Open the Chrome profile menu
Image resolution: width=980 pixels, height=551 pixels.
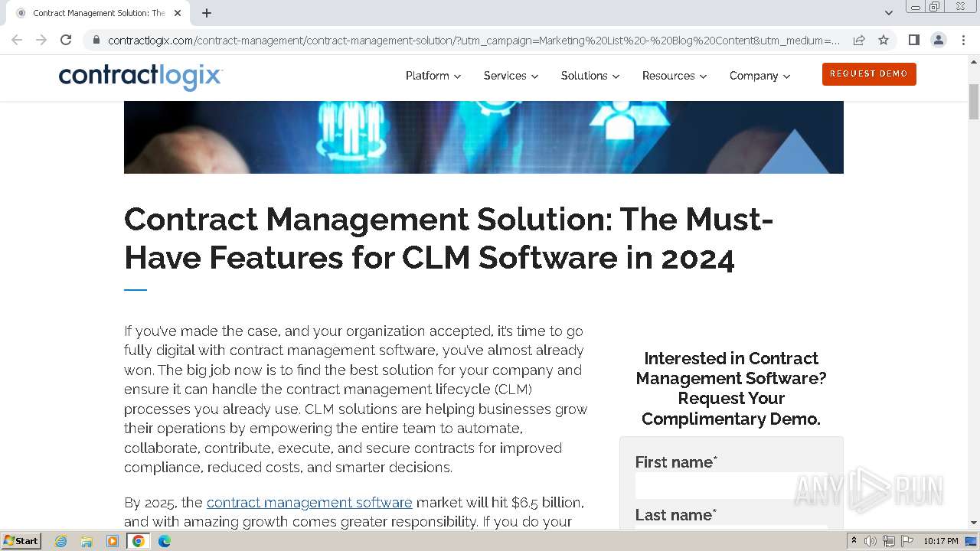click(x=938, y=40)
